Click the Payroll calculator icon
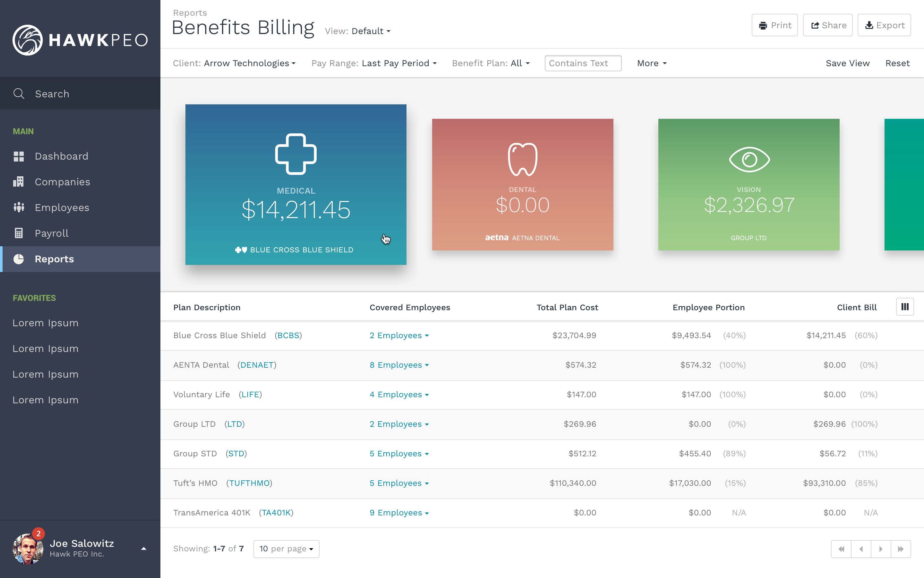 tap(19, 233)
